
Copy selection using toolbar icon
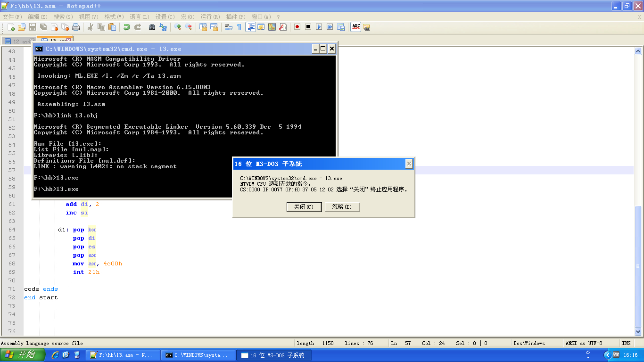tap(101, 27)
